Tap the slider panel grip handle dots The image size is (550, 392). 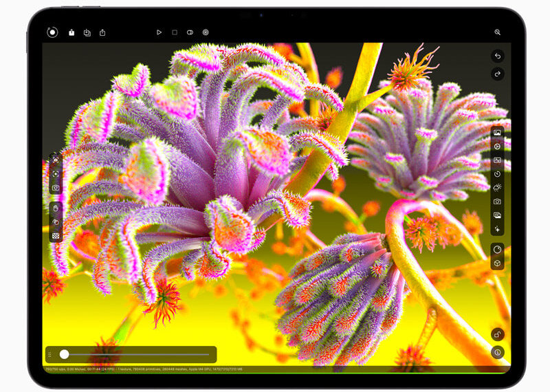pyautogui.click(x=50, y=354)
